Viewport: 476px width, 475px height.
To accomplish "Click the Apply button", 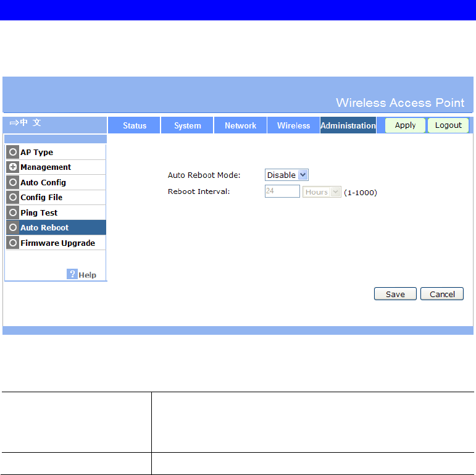I will 405,125.
